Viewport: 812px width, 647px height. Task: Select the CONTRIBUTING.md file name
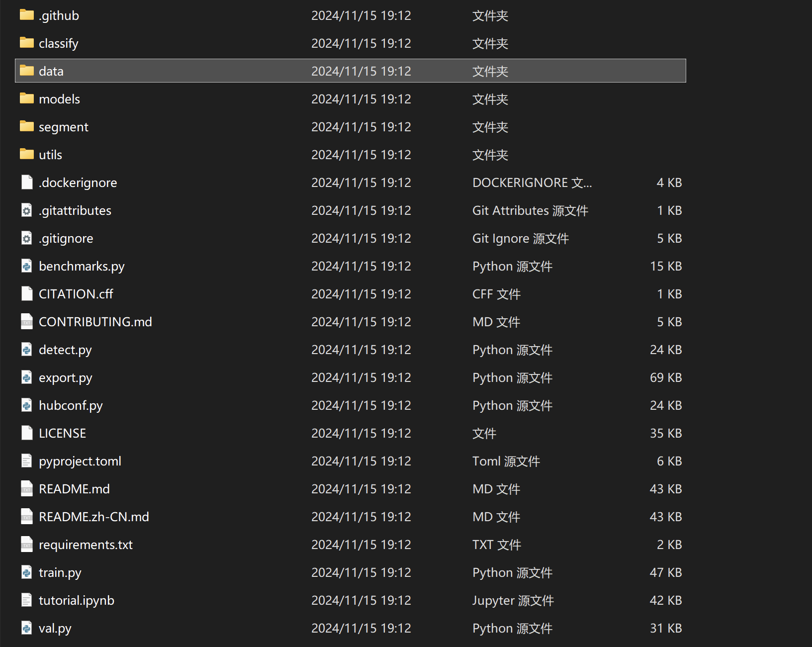[95, 322]
